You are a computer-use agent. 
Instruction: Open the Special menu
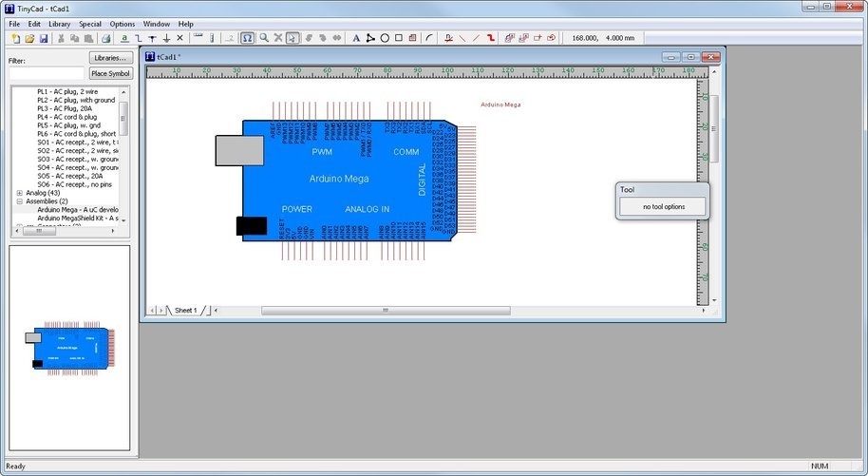pyautogui.click(x=89, y=24)
